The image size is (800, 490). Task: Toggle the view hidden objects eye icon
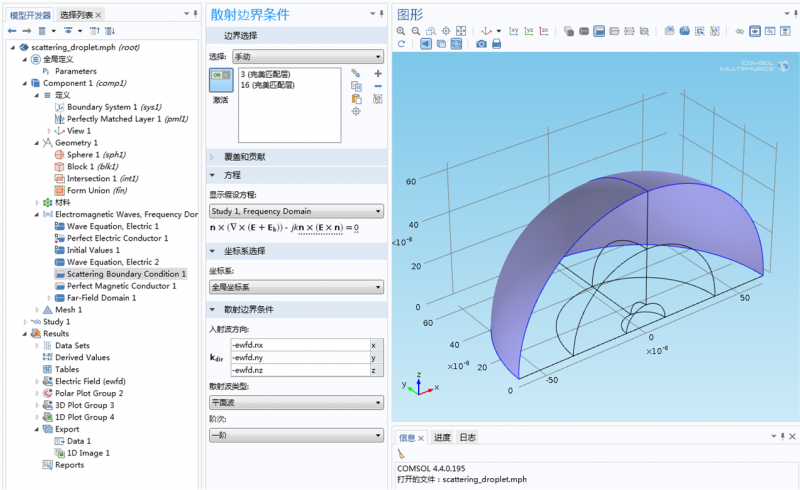click(755, 31)
